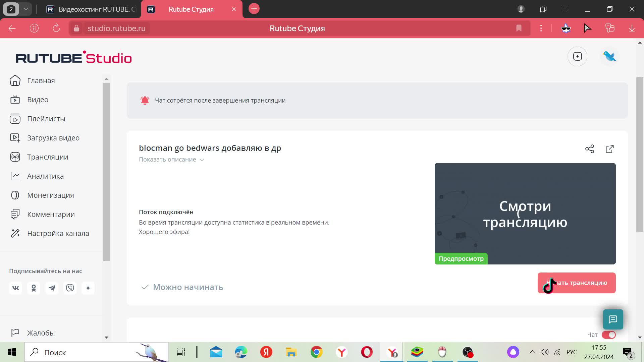This screenshot has width=644, height=362.
Task: Open the blue bird profile avatar
Action: click(609, 56)
